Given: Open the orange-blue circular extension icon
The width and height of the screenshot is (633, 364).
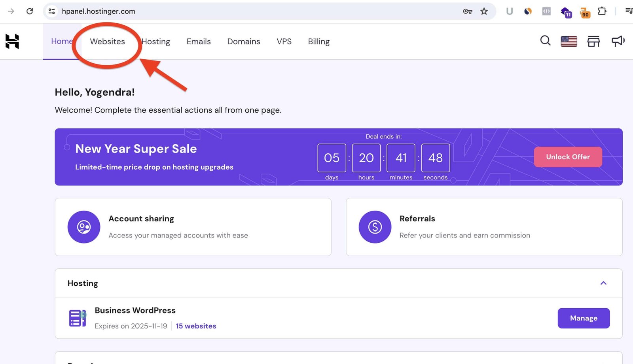Looking at the screenshot, I should tap(528, 11).
